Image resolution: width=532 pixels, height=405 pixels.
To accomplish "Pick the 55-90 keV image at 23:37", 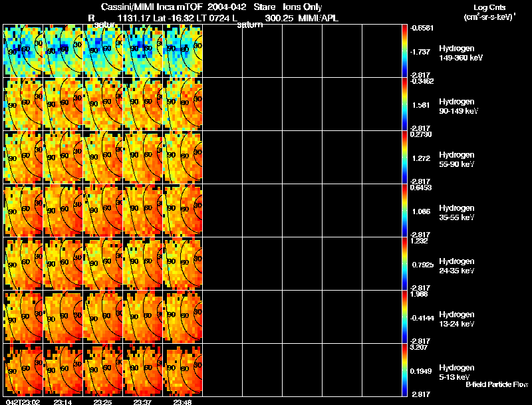I will (x=143, y=158).
